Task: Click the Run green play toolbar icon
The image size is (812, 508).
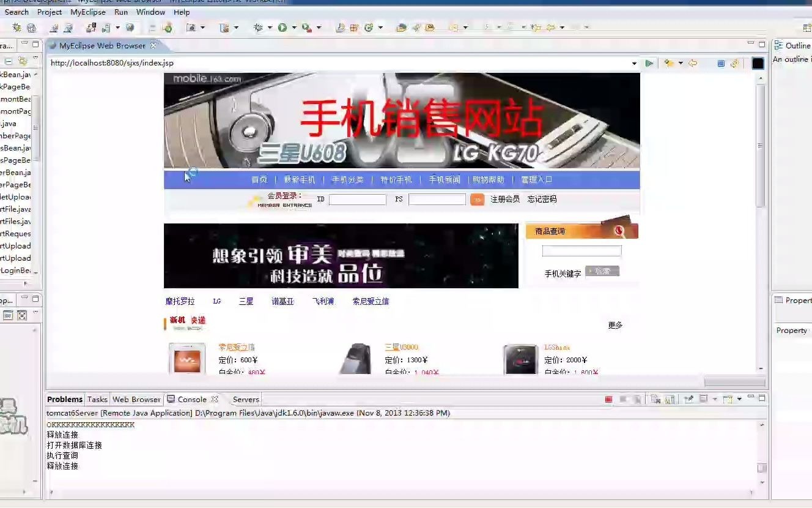Action: click(x=282, y=28)
